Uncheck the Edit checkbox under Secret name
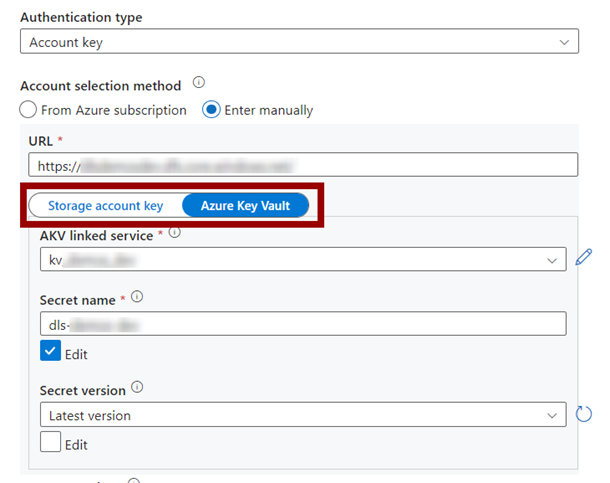Image resolution: width=610 pixels, height=483 pixels. 50,350
